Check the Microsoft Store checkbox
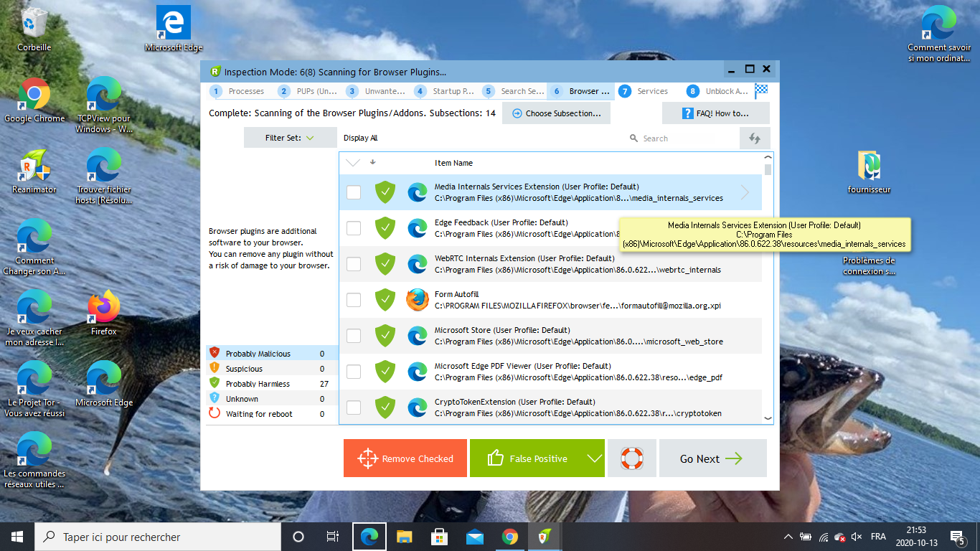Viewport: 980px width, 551px height. coord(354,336)
